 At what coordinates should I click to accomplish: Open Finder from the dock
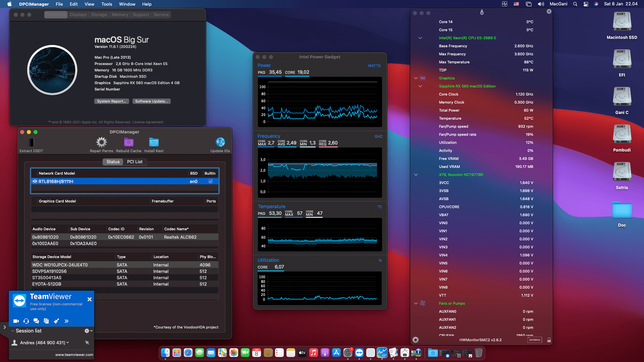click(165, 353)
